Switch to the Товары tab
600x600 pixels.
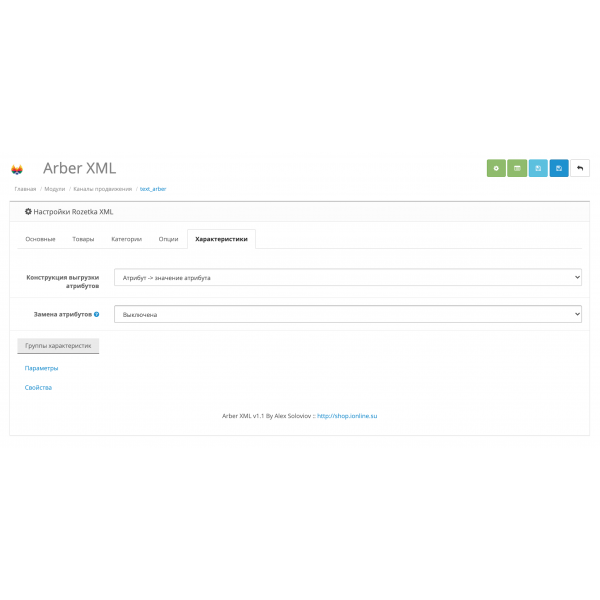click(x=83, y=239)
